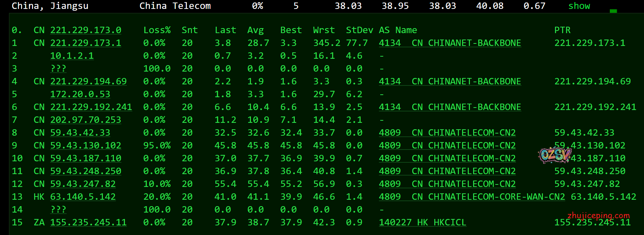Click the green "show" link
Image resolution: width=644 pixels, height=235 pixels.
[579, 6]
